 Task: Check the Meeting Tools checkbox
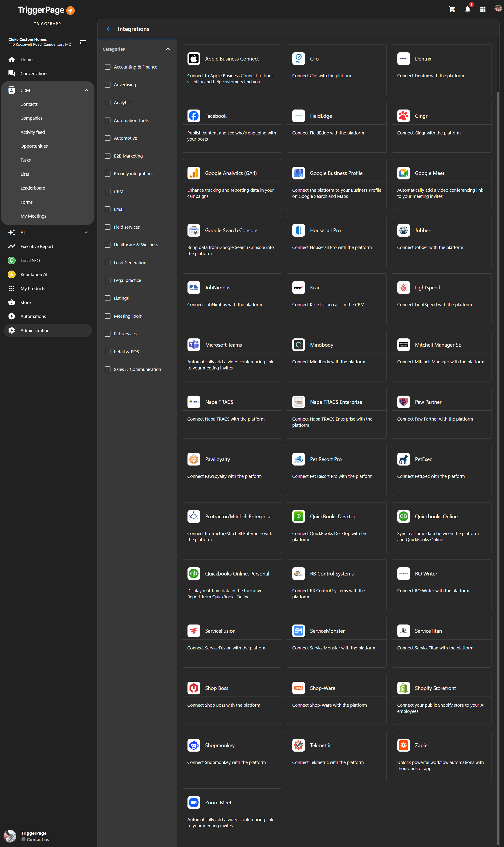108,316
